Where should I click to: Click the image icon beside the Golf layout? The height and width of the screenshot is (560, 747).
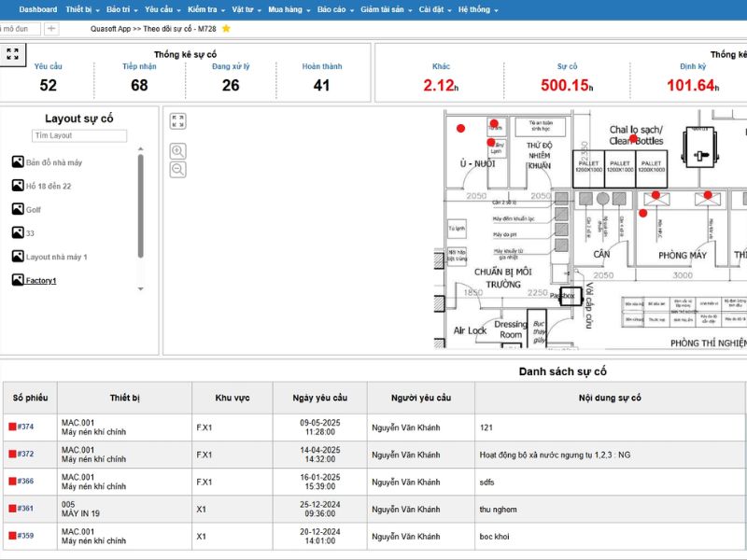point(17,207)
